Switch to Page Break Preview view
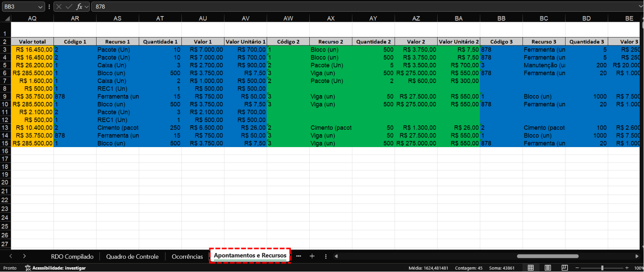This screenshot has width=644, height=272. click(x=564, y=268)
